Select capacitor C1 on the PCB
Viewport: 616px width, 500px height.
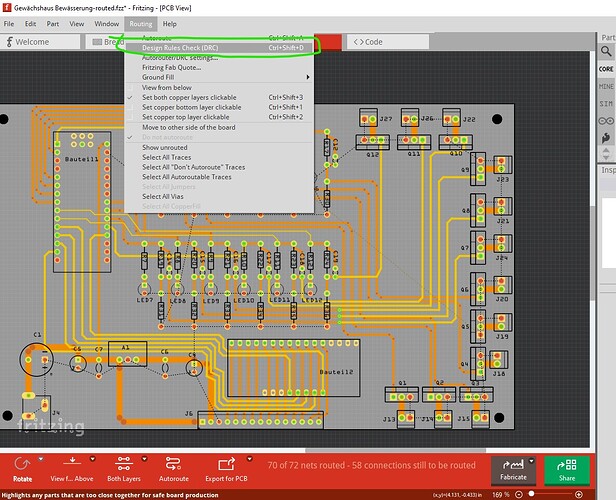coord(37,359)
